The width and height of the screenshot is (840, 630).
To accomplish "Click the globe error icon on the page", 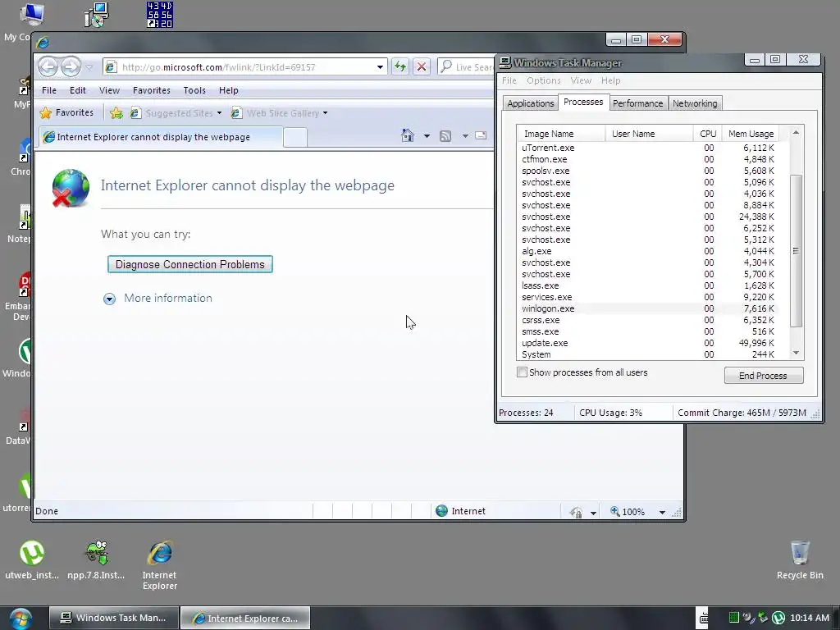I will 71,188.
